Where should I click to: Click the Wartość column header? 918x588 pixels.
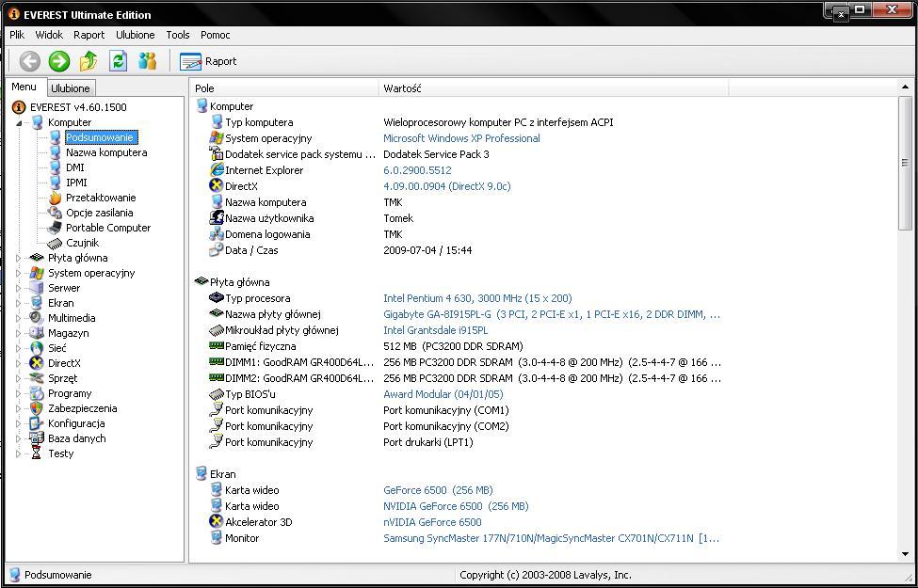point(554,88)
